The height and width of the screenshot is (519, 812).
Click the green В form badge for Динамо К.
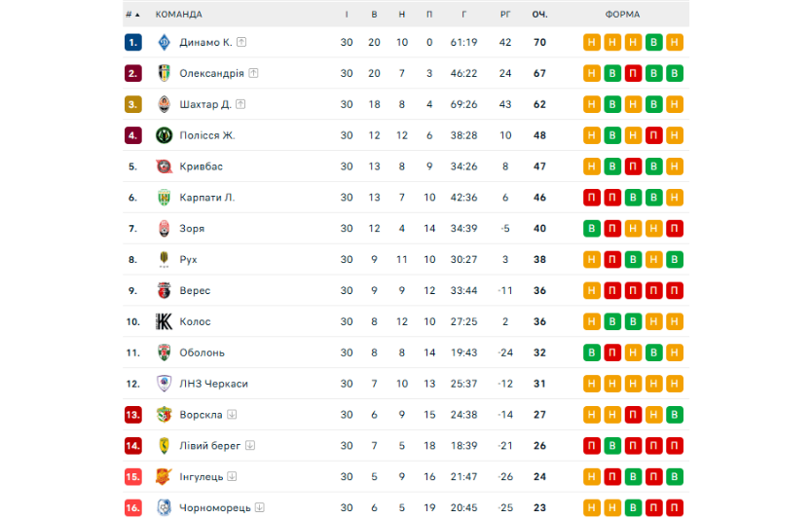tap(654, 42)
